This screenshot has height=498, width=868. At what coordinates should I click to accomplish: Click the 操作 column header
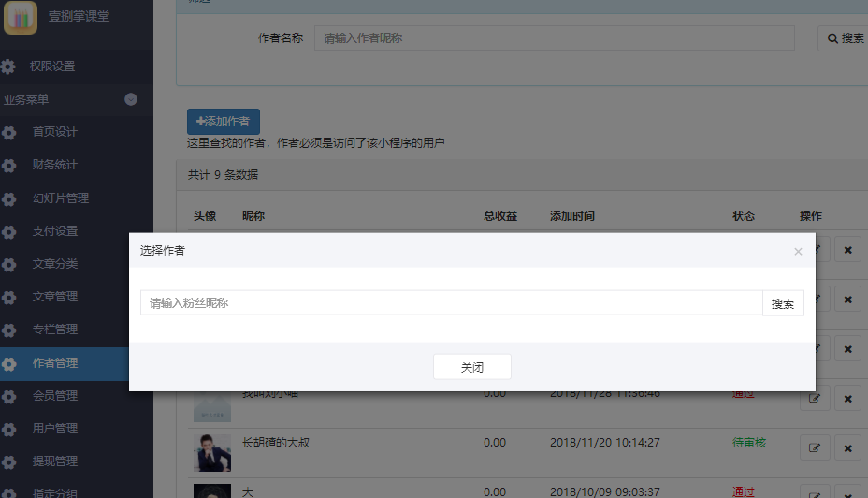[x=810, y=216]
